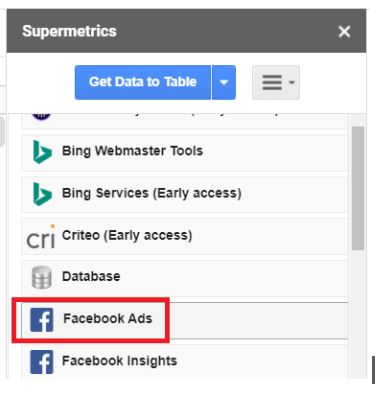
Task: Expand the Get Data to Table dropdown arrow
Action: [x=224, y=82]
